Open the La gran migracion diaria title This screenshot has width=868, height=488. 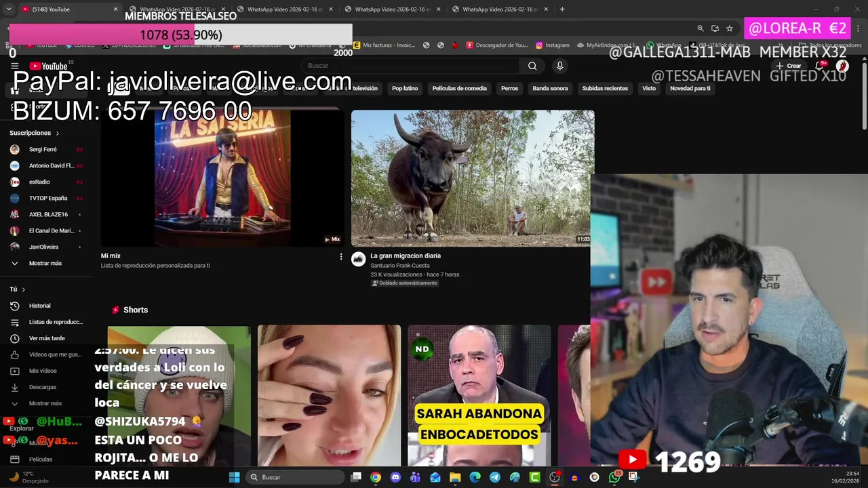(406, 256)
